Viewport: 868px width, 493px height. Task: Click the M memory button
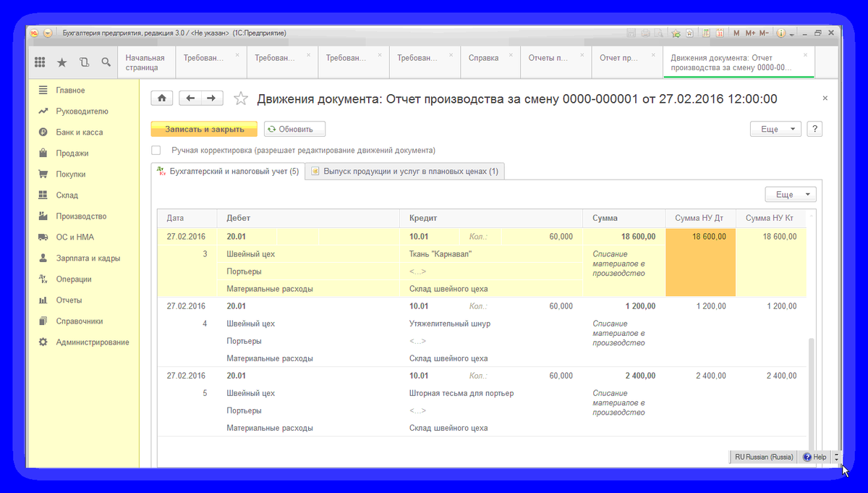[x=736, y=33]
